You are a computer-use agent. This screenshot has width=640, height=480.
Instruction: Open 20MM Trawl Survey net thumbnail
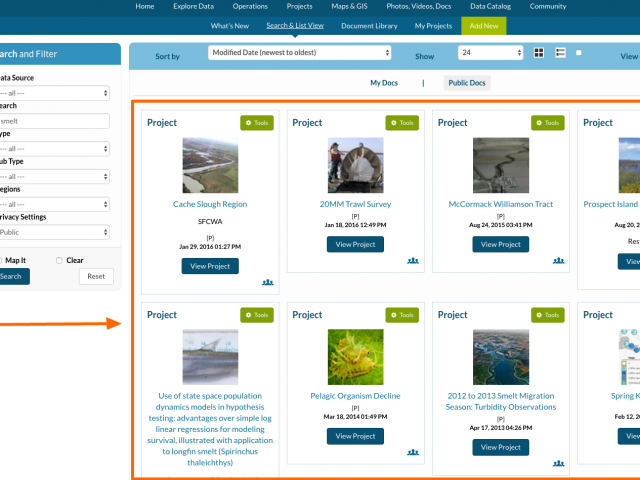(356, 165)
